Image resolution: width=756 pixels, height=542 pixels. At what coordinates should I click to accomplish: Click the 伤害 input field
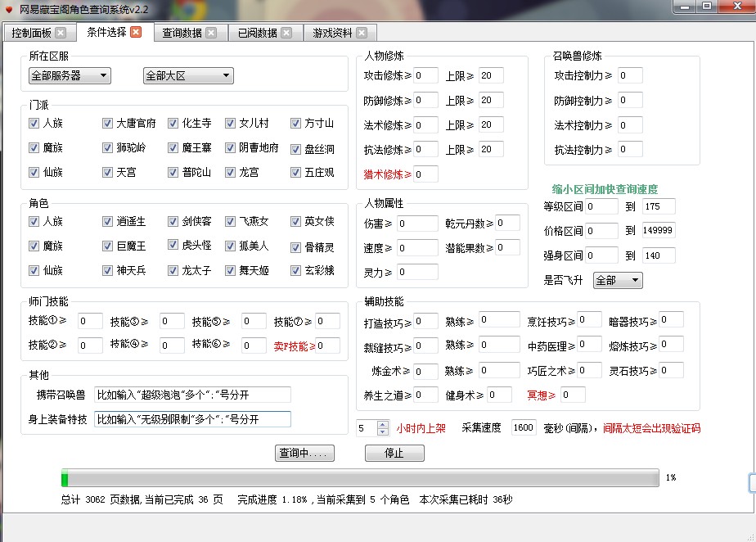click(417, 224)
